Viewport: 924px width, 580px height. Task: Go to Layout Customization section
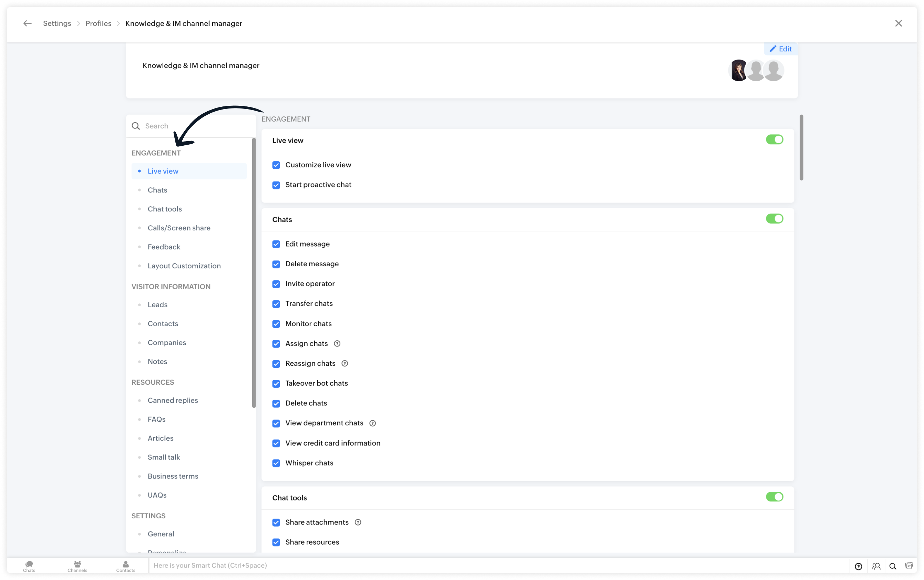coord(184,266)
